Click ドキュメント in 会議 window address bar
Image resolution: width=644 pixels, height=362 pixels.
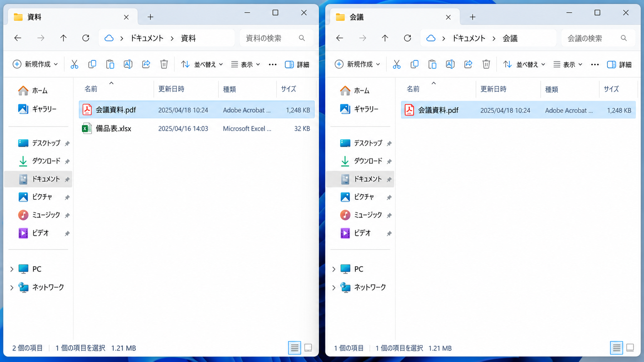click(x=469, y=38)
